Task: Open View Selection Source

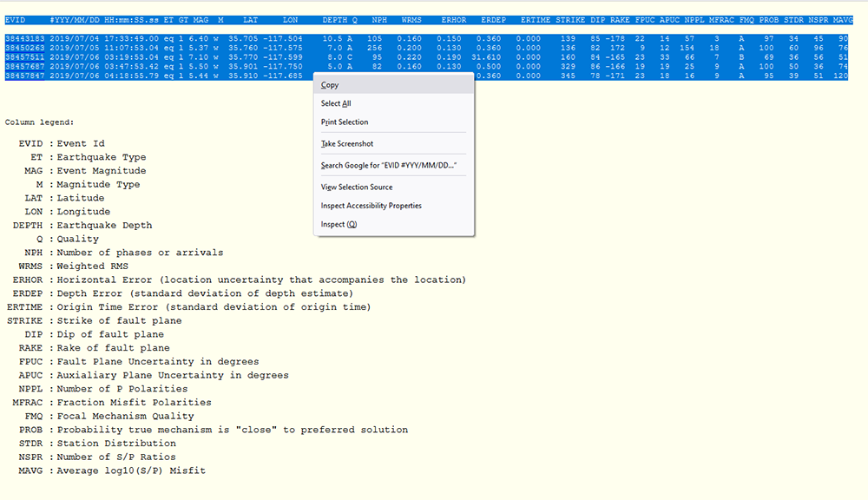Action: [x=357, y=187]
